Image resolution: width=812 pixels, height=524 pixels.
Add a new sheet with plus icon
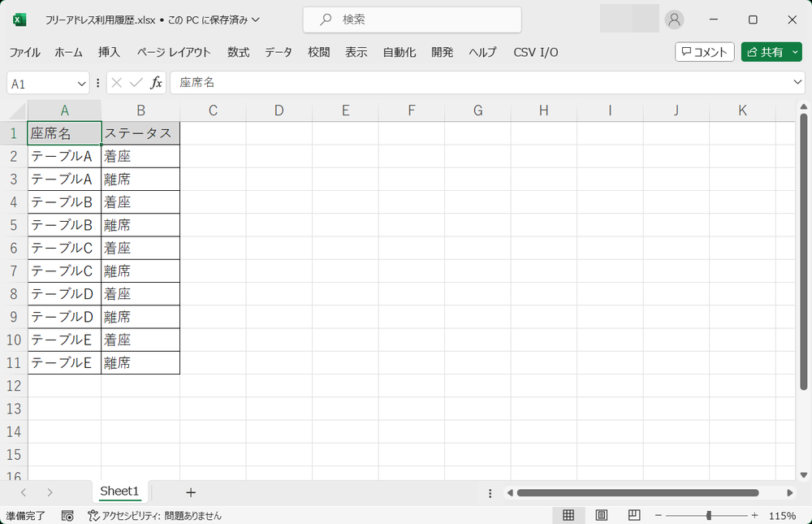(x=191, y=492)
